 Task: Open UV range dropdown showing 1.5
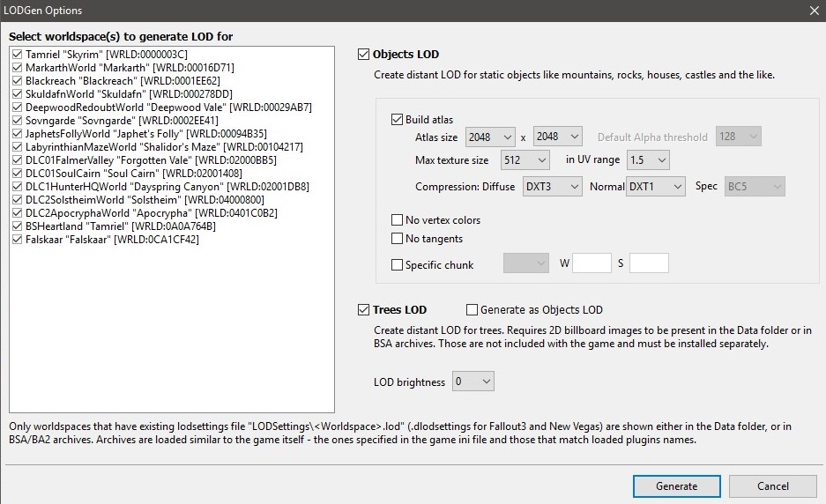[648, 160]
